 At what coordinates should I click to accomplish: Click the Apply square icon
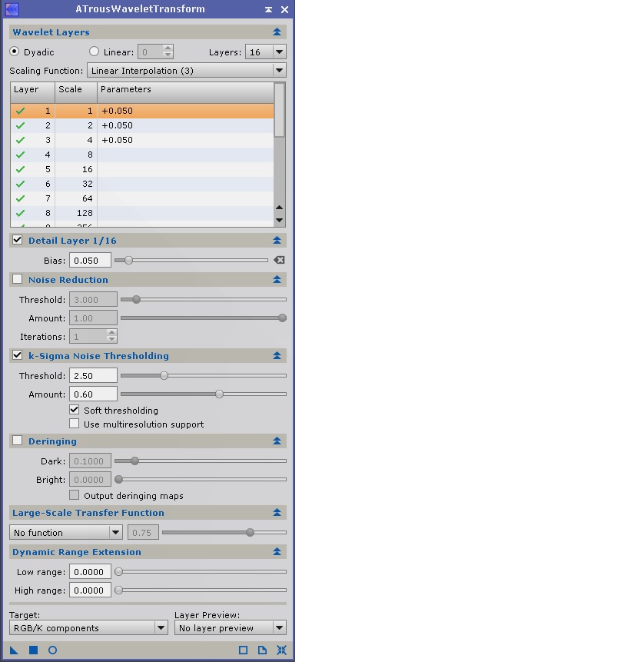tap(33, 650)
